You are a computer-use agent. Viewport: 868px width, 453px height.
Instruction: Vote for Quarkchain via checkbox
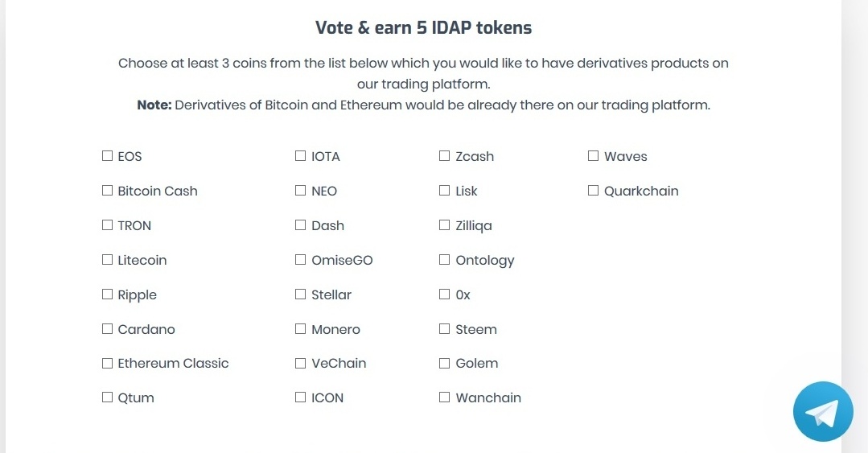pos(594,191)
